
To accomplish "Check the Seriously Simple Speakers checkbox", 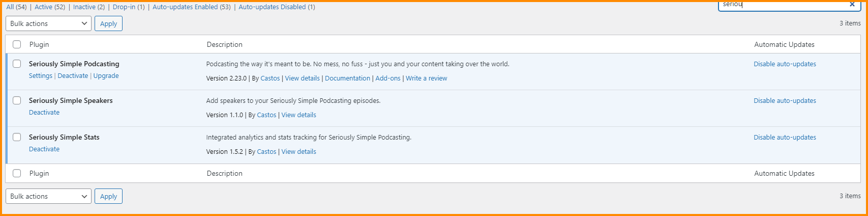I will [17, 100].
